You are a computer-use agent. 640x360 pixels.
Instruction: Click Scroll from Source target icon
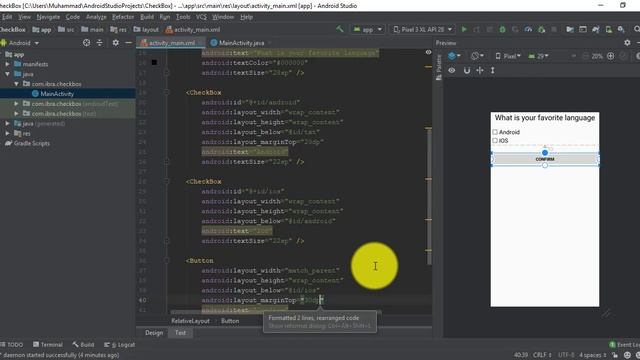coord(87,43)
